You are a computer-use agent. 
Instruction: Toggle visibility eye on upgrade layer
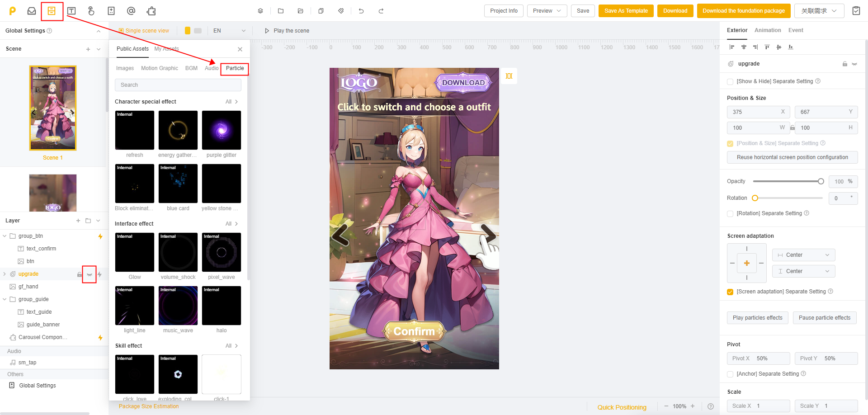tap(90, 274)
